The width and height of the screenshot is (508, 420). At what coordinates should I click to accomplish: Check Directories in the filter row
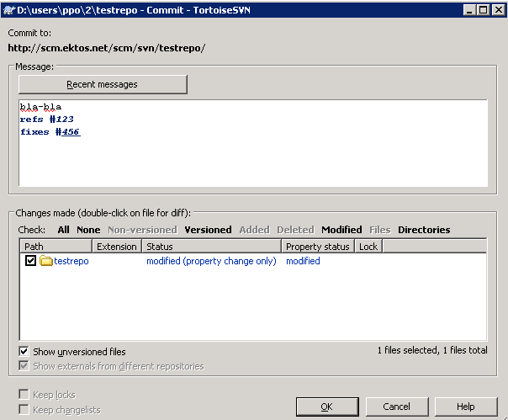[424, 230]
